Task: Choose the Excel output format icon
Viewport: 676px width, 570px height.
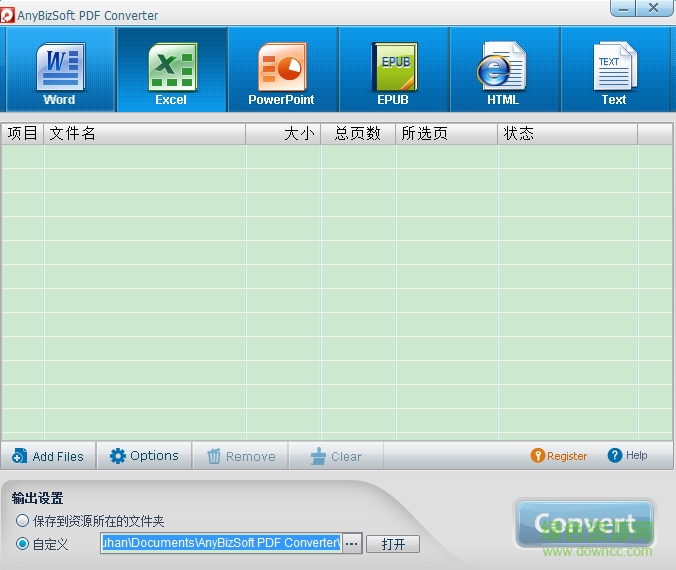Action: point(172,69)
